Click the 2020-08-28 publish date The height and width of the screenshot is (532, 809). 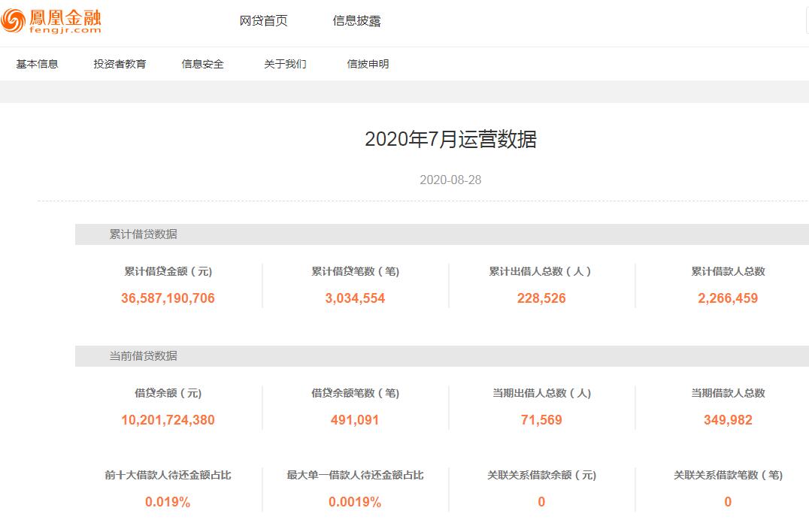click(x=450, y=180)
